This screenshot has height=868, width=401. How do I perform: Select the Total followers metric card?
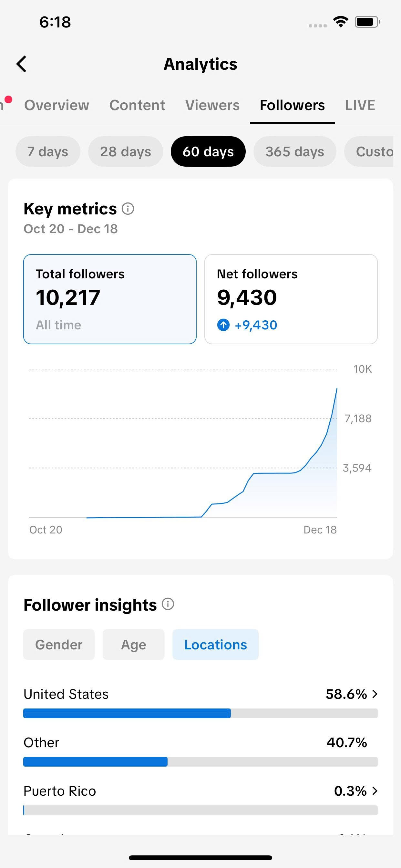(110, 299)
